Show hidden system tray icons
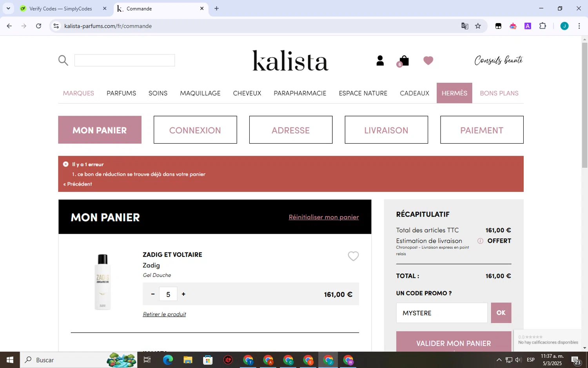This screenshot has width=588, height=368. 499,360
